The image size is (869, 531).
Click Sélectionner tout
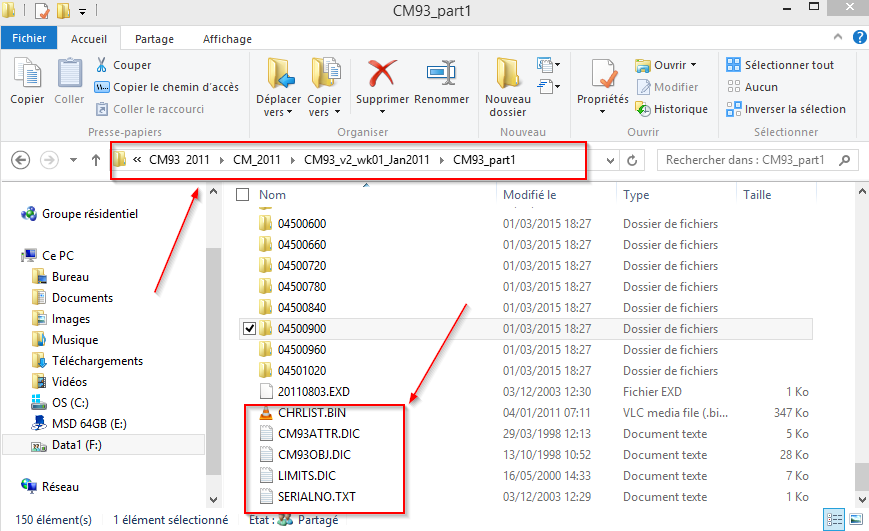tap(780, 65)
